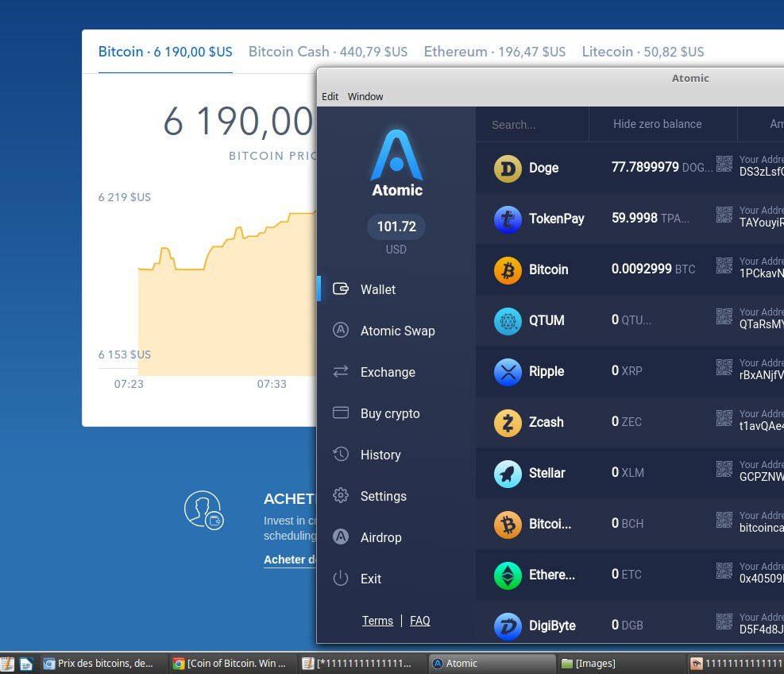The width and height of the screenshot is (784, 674).
Task: Click the 6 219 $US chart label
Action: (x=125, y=197)
